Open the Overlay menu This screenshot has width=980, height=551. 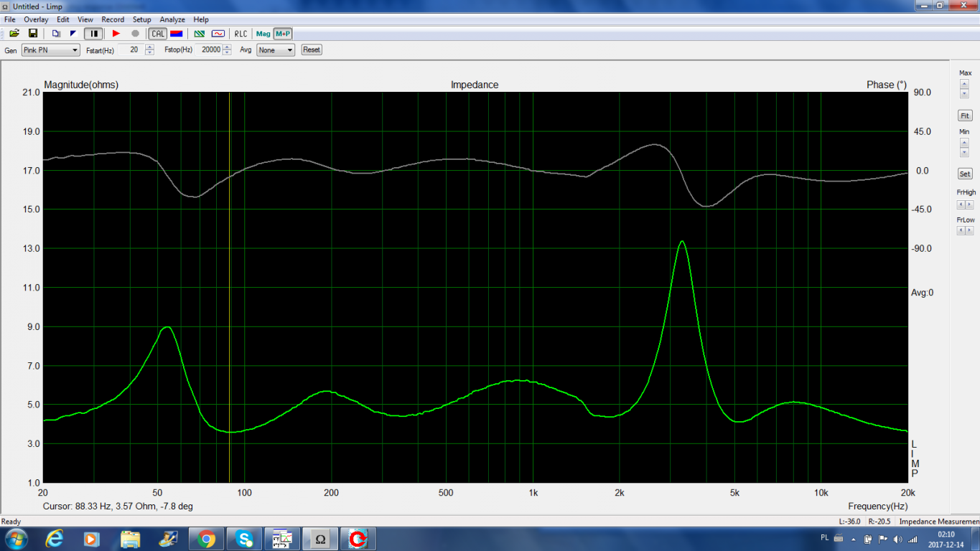coord(36,19)
